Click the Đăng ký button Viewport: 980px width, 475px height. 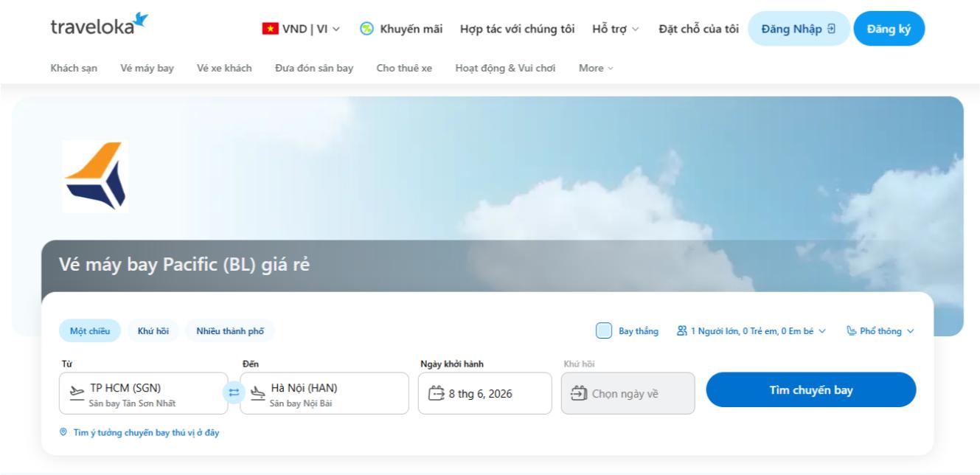(889, 29)
